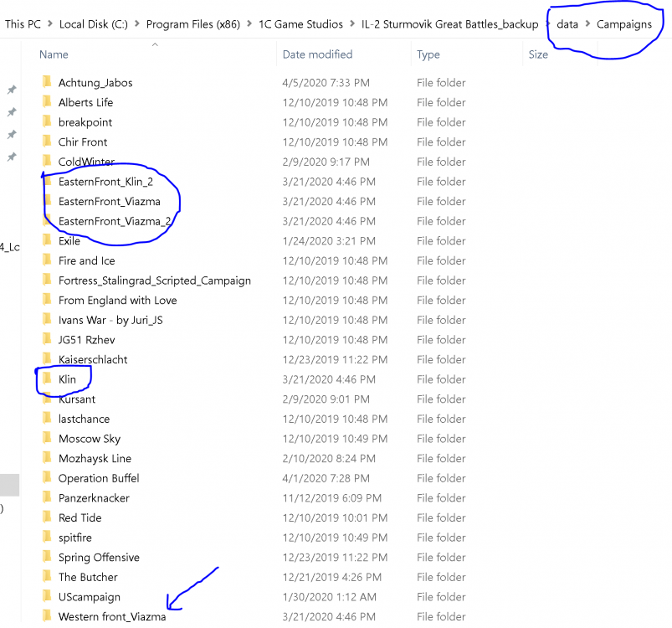Click the Achtung_Jabos folder icon
The height and width of the screenshot is (628, 672).
(47, 81)
